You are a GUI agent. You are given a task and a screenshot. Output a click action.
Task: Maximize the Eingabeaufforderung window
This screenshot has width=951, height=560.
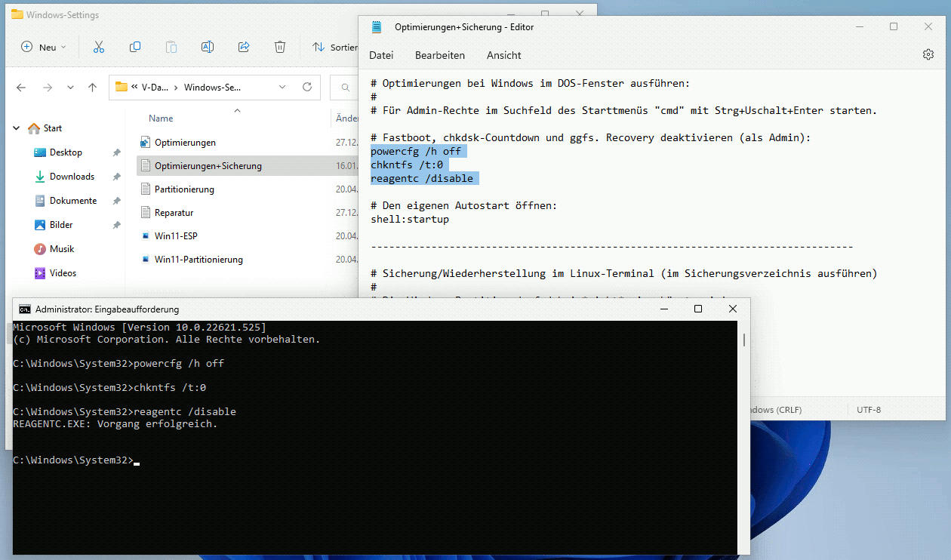click(698, 309)
